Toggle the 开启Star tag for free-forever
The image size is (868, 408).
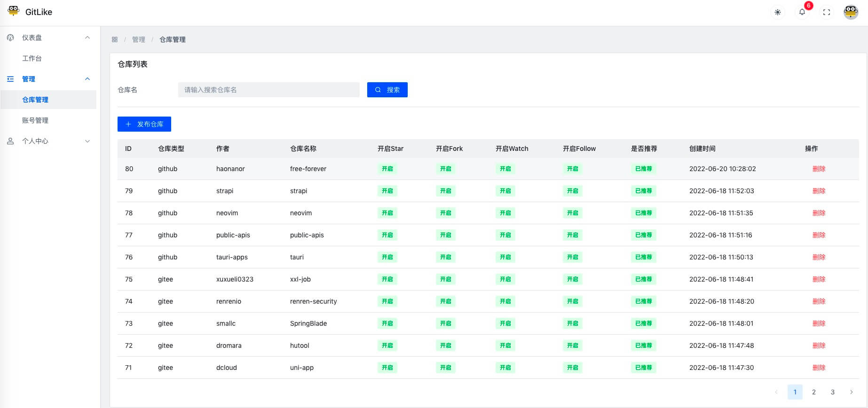387,169
